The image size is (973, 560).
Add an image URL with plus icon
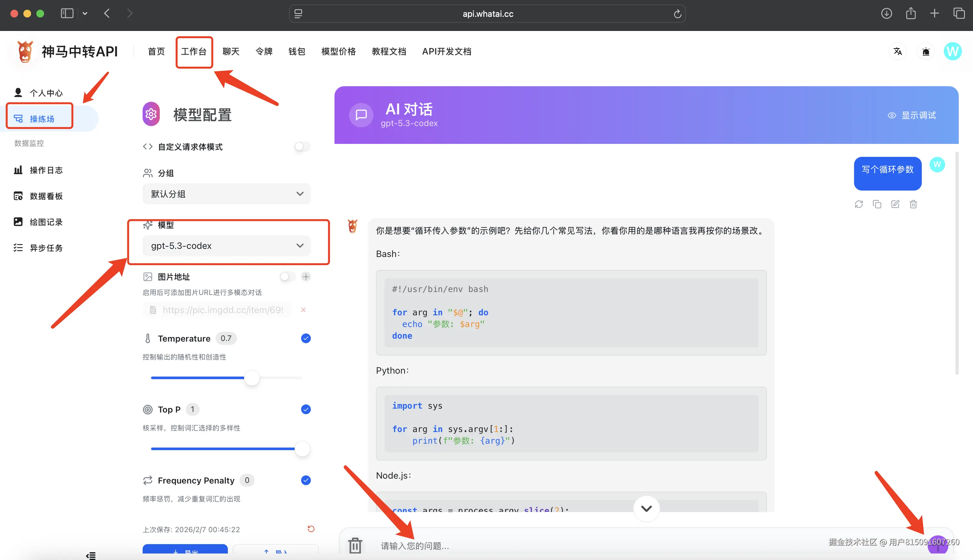click(x=306, y=276)
